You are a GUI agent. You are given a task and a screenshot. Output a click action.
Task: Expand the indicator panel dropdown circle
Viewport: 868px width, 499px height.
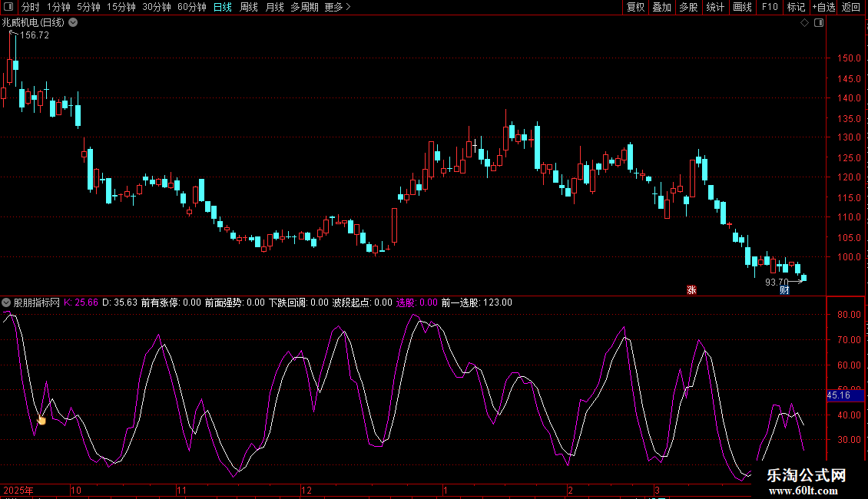(7, 302)
